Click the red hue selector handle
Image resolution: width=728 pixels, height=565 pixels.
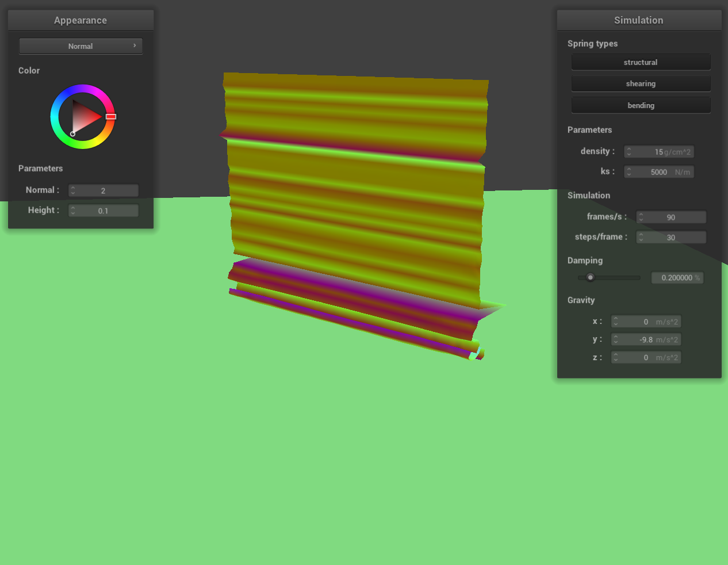(x=111, y=116)
